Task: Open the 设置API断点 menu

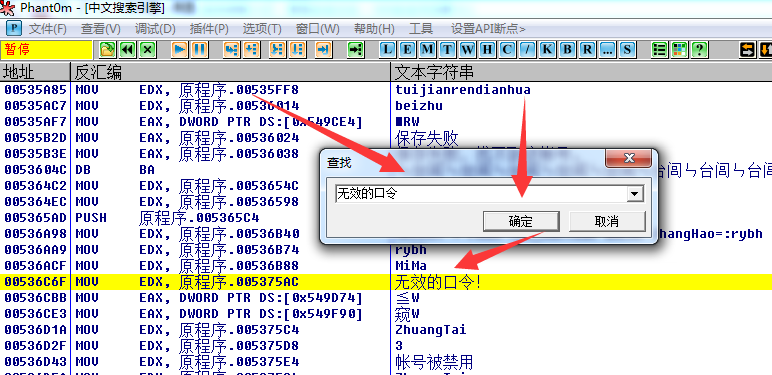Action: (488, 29)
